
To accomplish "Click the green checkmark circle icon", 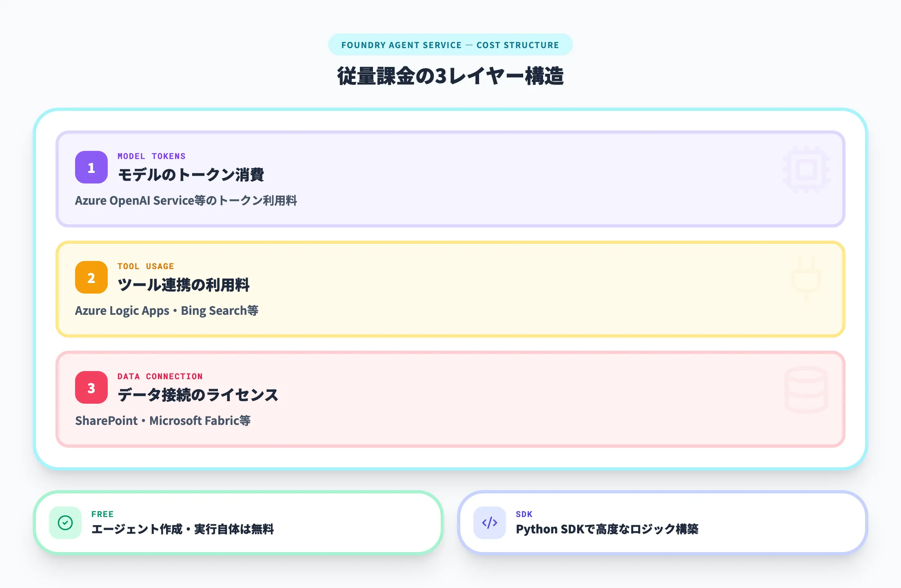I will [x=65, y=523].
